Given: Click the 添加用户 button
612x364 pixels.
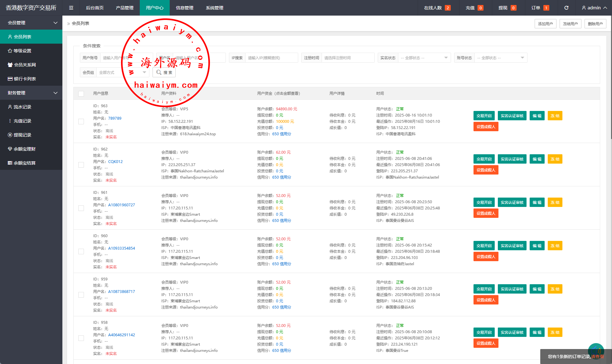Looking at the screenshot, I should tap(545, 24).
